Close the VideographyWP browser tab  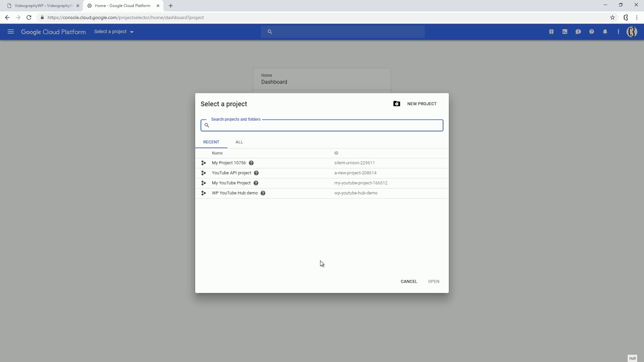tap(77, 6)
